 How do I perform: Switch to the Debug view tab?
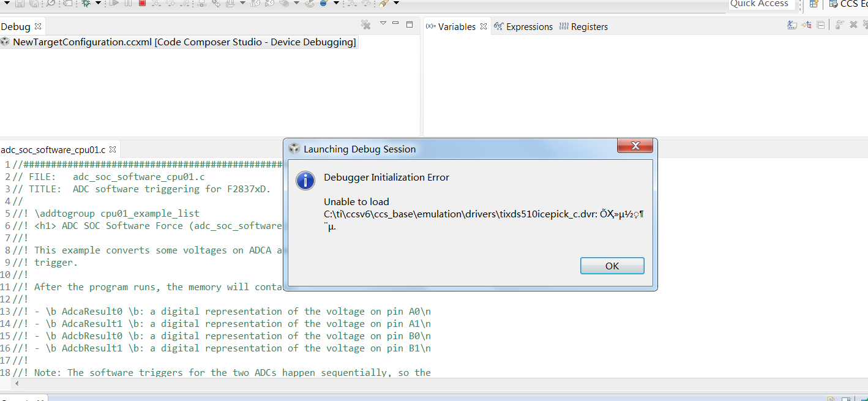click(x=15, y=27)
